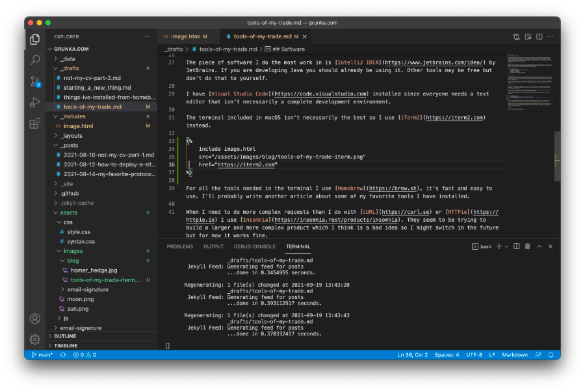The width and height of the screenshot is (585, 392).
Task: Open Preview to the Side icon
Action: (x=528, y=36)
